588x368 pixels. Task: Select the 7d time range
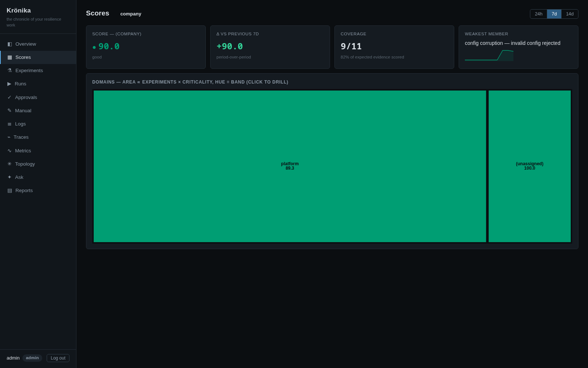(x=554, y=14)
